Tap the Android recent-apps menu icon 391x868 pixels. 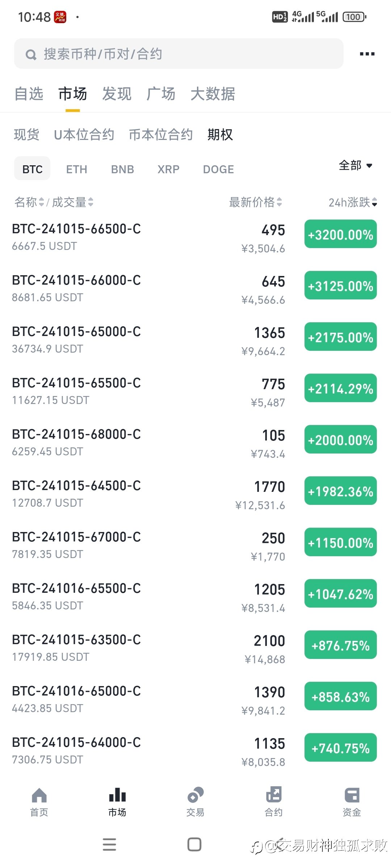109,844
